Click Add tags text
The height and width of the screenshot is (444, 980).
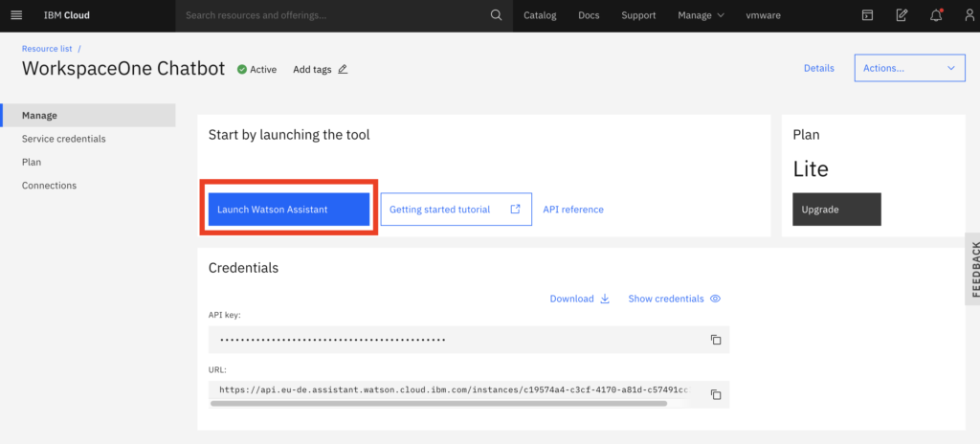coord(312,70)
